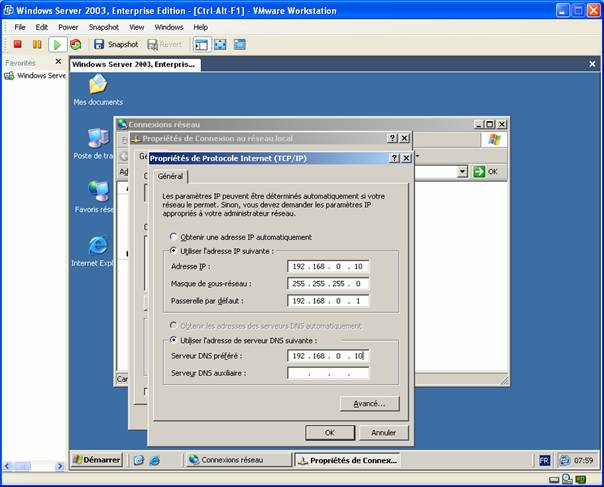Minimize the Connexions réseau window
Viewport: 604px width, 487px height.
tap(478, 124)
